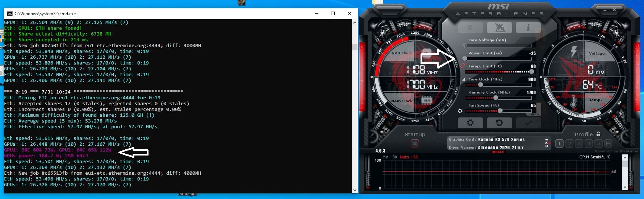This screenshot has width=644, height=199.
Task: Click the 'Eth: GPU1: ETH share found!' line
Action: 43,28
